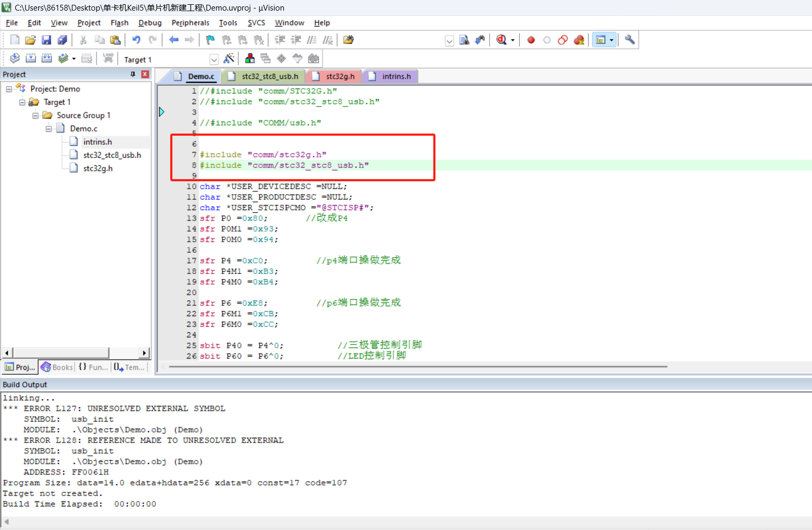
Task: Insert breakpoint with red dot icon
Action: (531, 40)
